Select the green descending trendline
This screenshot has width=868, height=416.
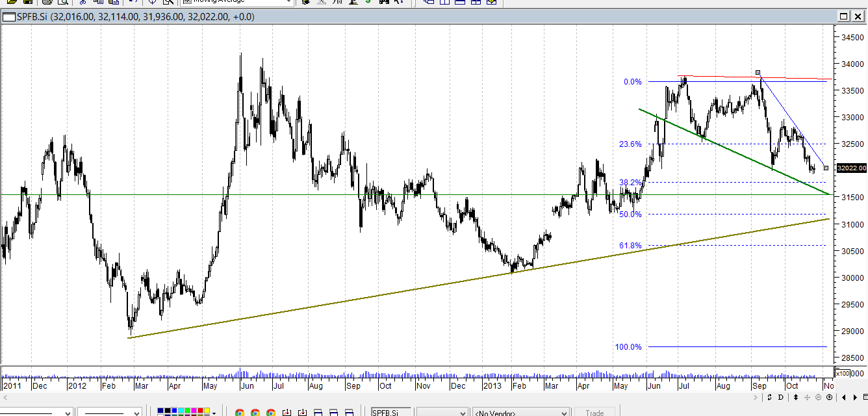coord(734,151)
